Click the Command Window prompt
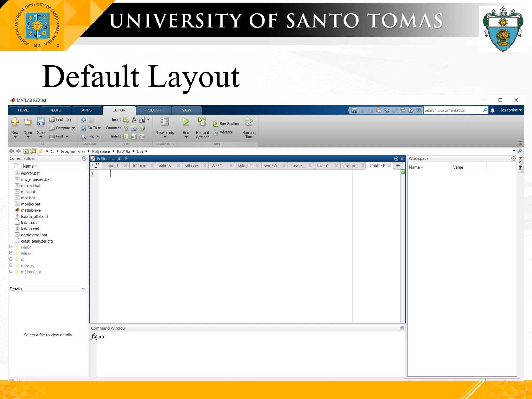 102,337
